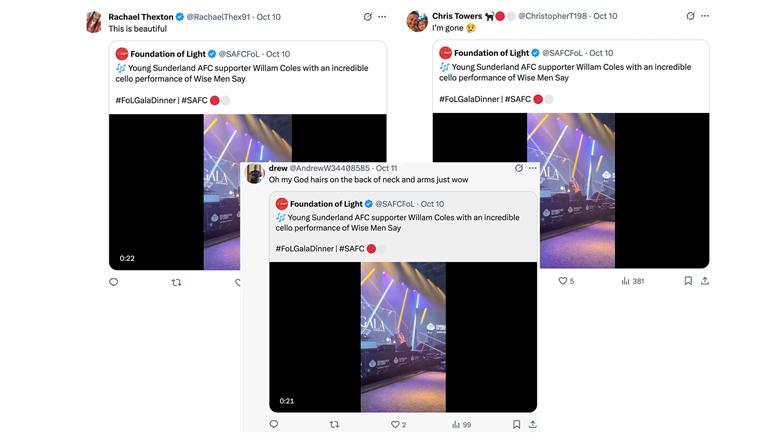Image resolution: width=780 pixels, height=439 pixels.
Task: Open Rachael Thexton's profile name link
Action: 140,17
